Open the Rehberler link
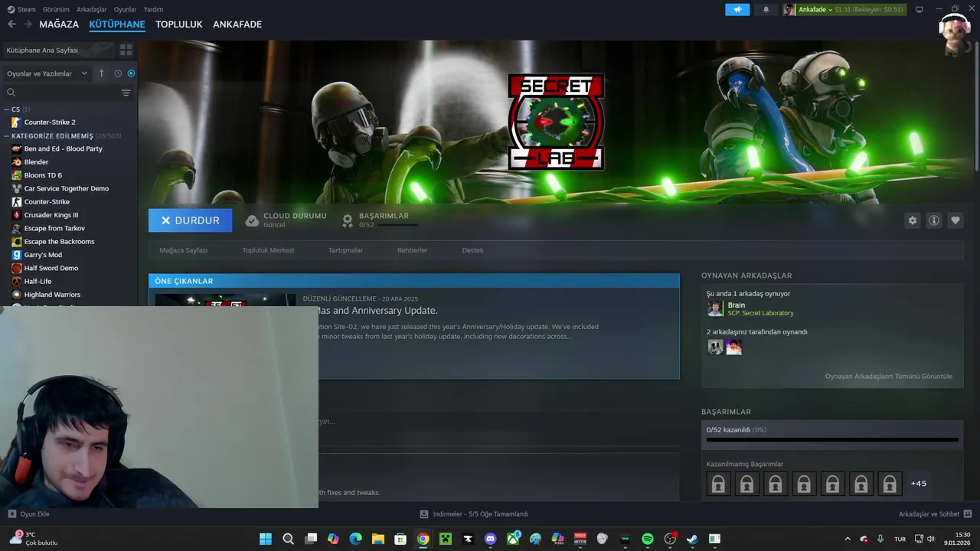The width and height of the screenshot is (980, 551). tap(412, 250)
